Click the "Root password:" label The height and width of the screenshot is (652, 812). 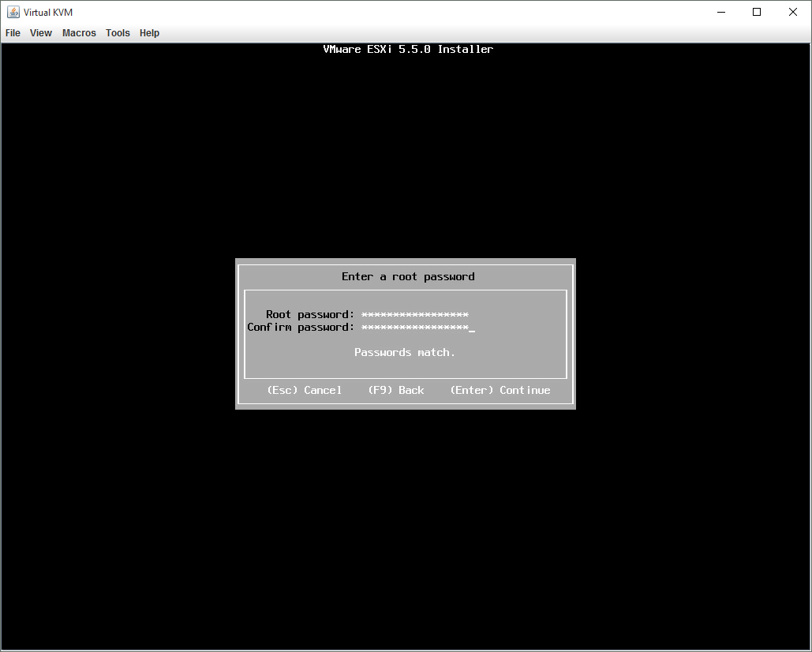[x=310, y=315]
